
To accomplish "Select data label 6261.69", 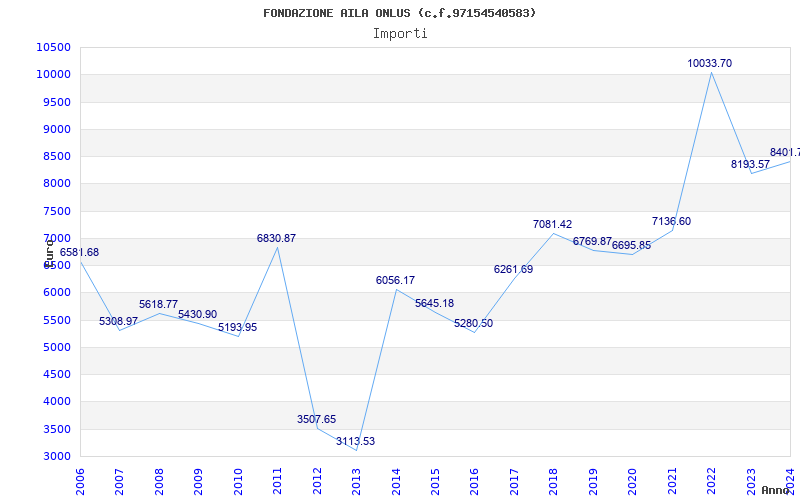I will [x=513, y=269].
